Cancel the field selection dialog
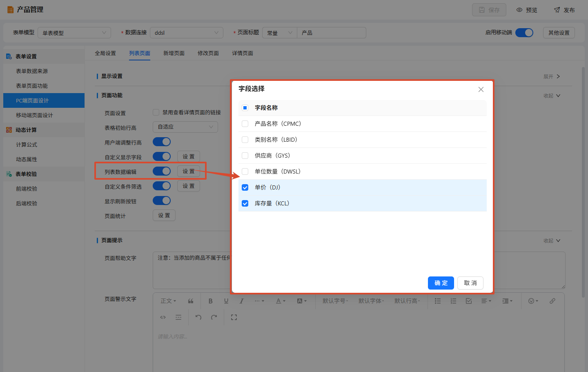Viewport: 588px width, 372px height. (x=470, y=283)
